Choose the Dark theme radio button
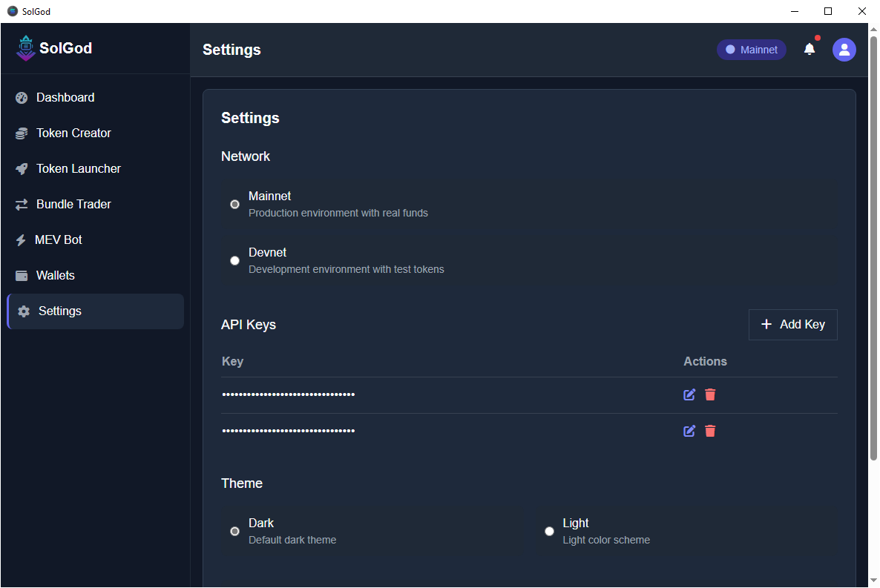880x588 pixels. [235, 531]
